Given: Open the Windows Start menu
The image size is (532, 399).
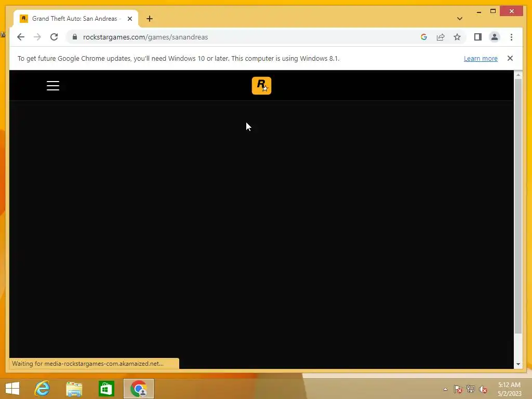Looking at the screenshot, I should [x=12, y=388].
